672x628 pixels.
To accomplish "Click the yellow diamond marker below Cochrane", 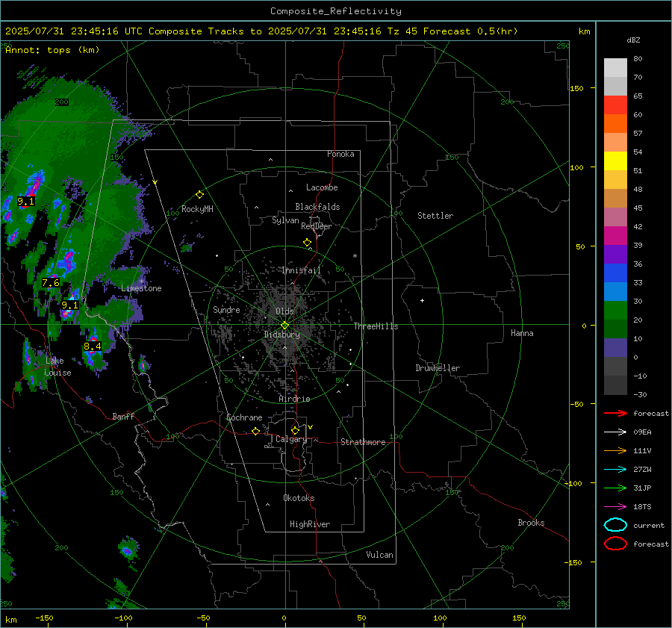I will coord(255,431).
